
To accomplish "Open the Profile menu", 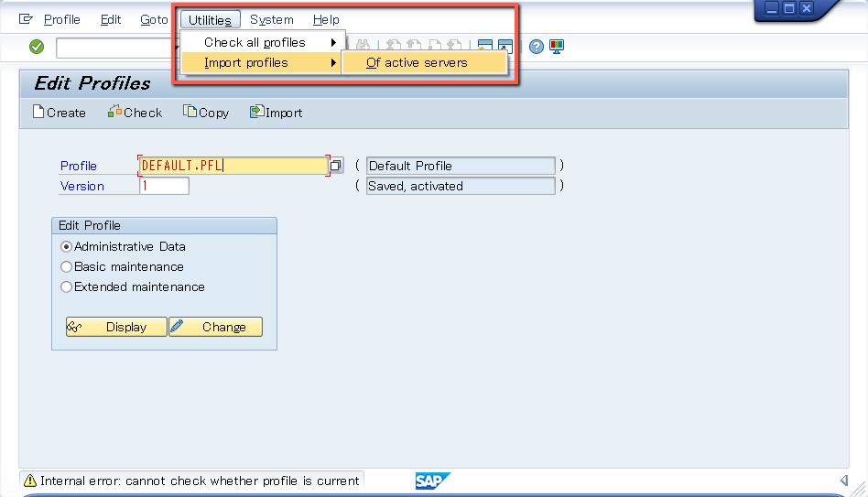I will 62,19.
